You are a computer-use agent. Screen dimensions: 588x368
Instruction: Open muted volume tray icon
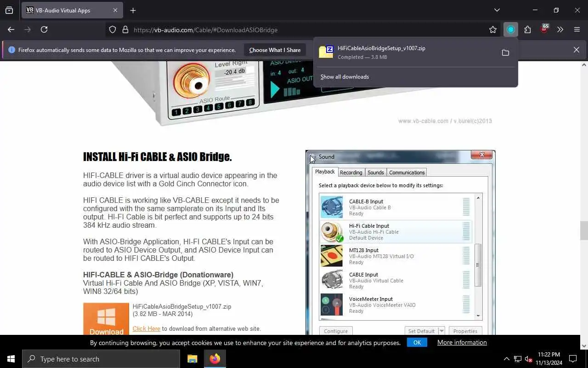point(528,359)
